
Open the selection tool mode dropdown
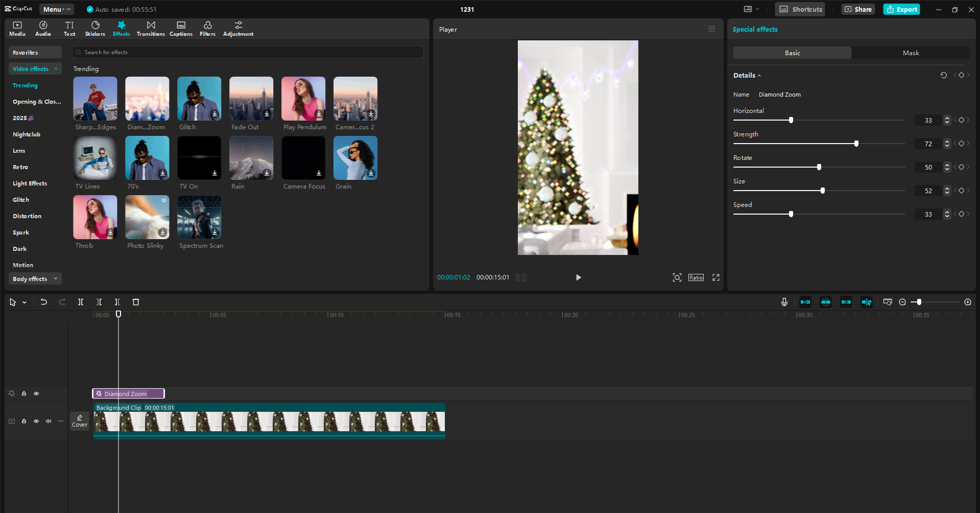coord(25,302)
